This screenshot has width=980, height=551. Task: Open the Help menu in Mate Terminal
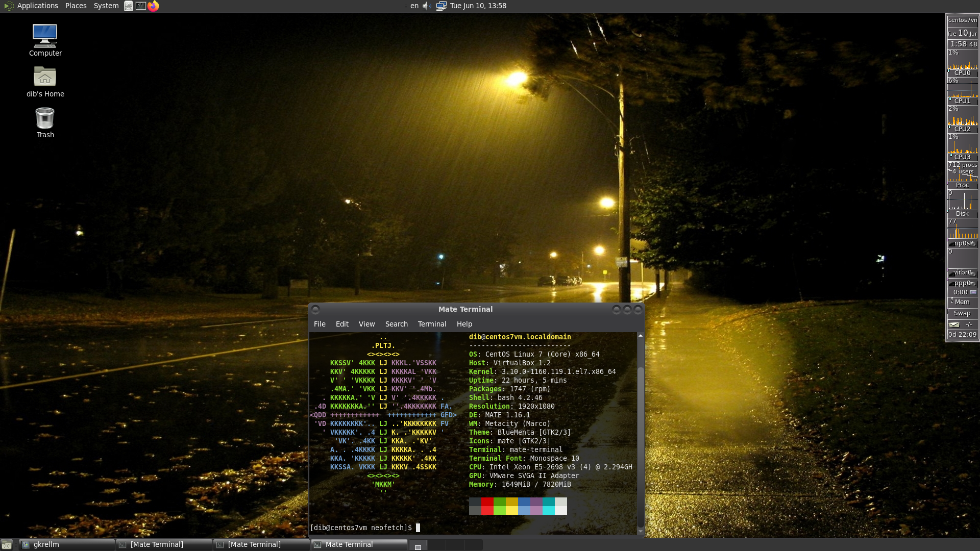click(464, 324)
